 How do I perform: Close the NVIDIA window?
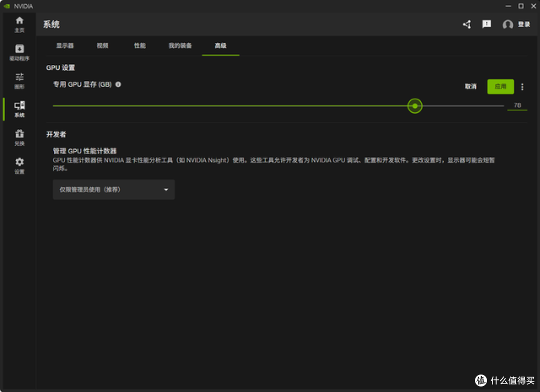point(533,6)
